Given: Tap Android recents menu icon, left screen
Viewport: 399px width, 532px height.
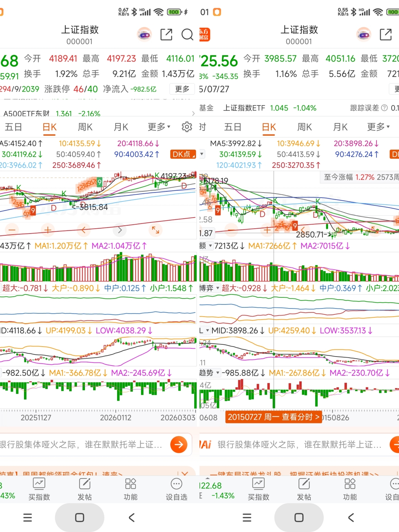Looking at the screenshot, I should tap(28, 518).
